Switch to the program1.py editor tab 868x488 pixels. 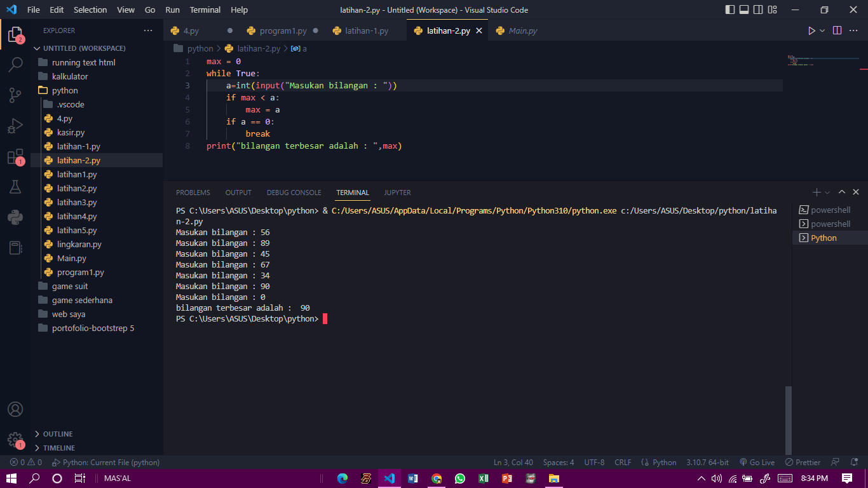coord(283,30)
